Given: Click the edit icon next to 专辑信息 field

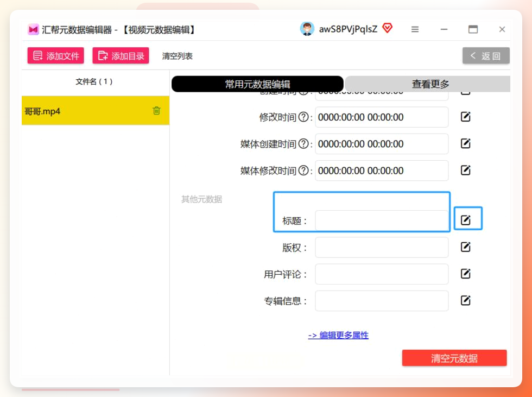Looking at the screenshot, I should [x=466, y=300].
